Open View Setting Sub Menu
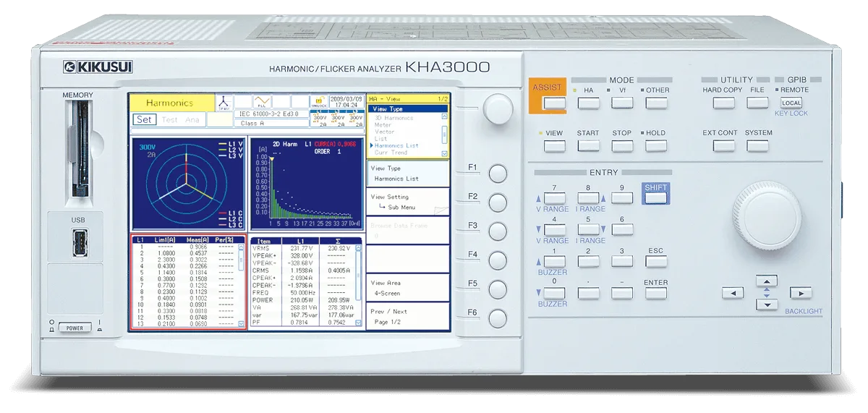 (409, 202)
